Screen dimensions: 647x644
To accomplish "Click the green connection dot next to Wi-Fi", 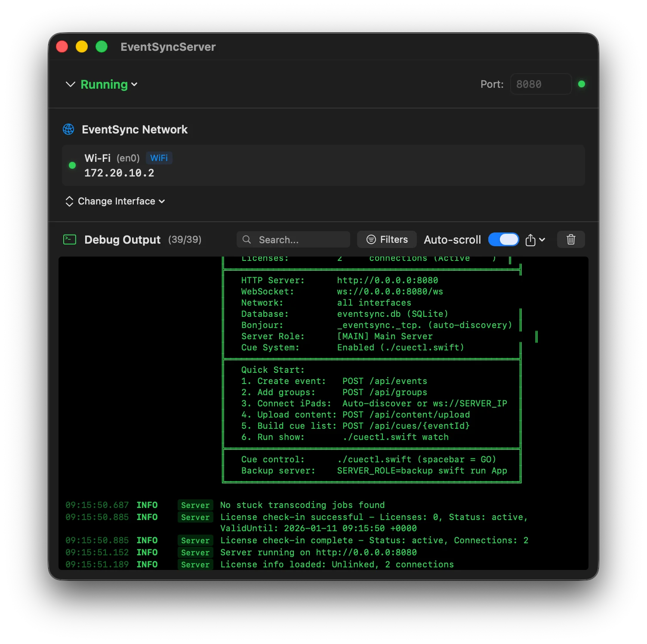I will point(72,165).
